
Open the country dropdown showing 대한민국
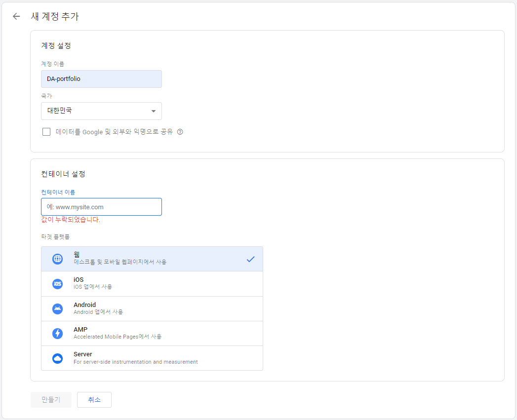(102, 111)
